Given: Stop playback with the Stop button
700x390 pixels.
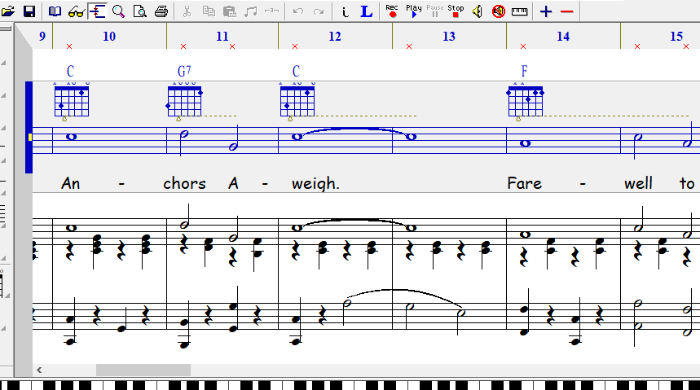Looking at the screenshot, I should pos(456,12).
